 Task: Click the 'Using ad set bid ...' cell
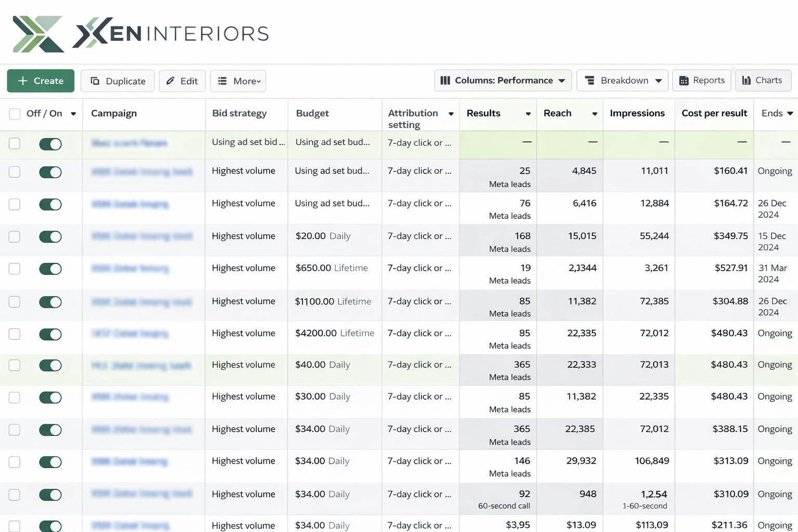coord(248,142)
